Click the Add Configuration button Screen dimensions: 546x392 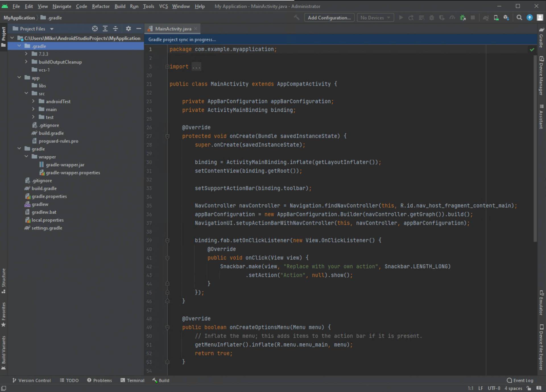pyautogui.click(x=329, y=18)
